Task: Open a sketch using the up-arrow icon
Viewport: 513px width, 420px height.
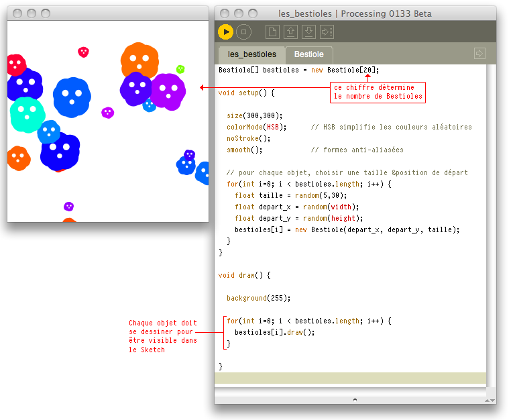Action: [x=290, y=32]
